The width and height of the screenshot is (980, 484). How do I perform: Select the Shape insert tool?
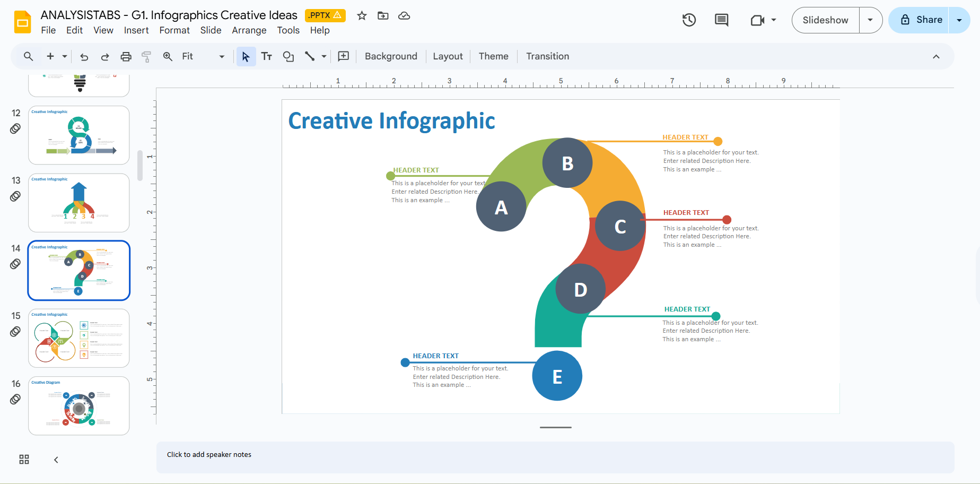(288, 57)
